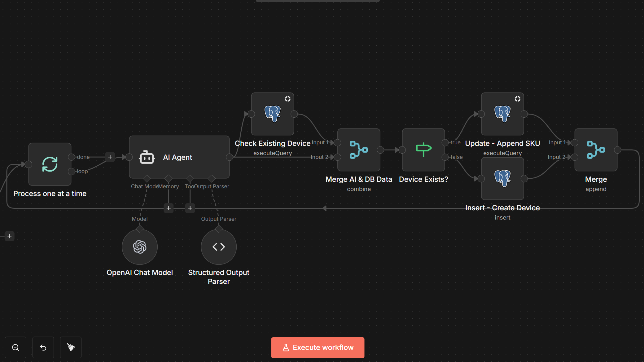Click the undo arrow in the bottom toolbar

click(x=43, y=347)
